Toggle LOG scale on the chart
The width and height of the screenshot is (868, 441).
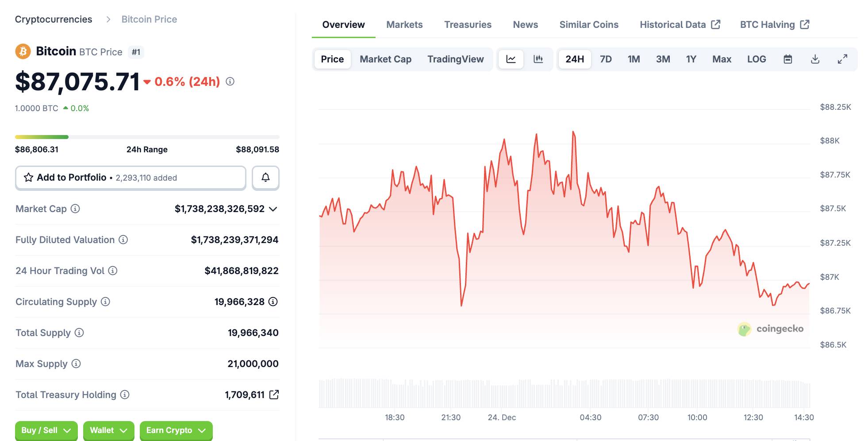pyautogui.click(x=756, y=59)
